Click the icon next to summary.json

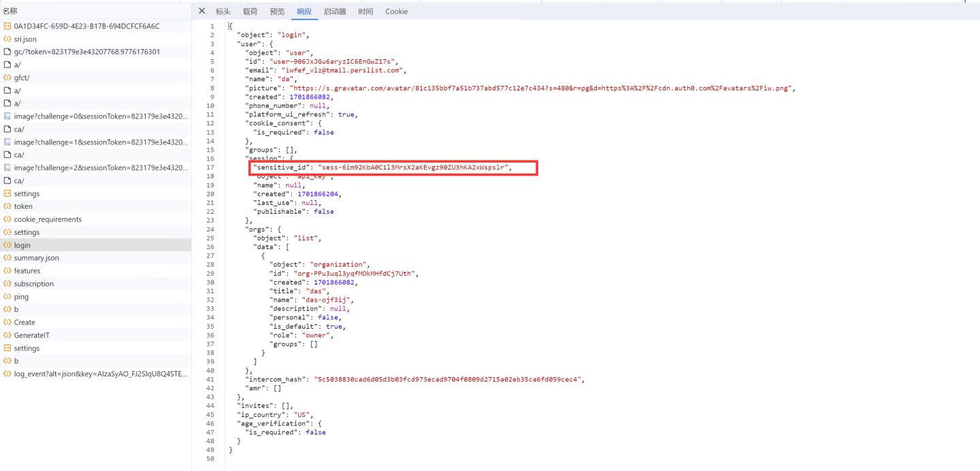[7, 258]
